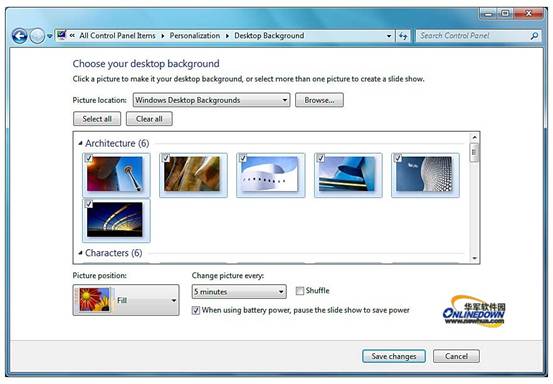Viewport: 553px width, 384px height.
Task: Click the Control Panel address bar icon
Action: pos(61,35)
